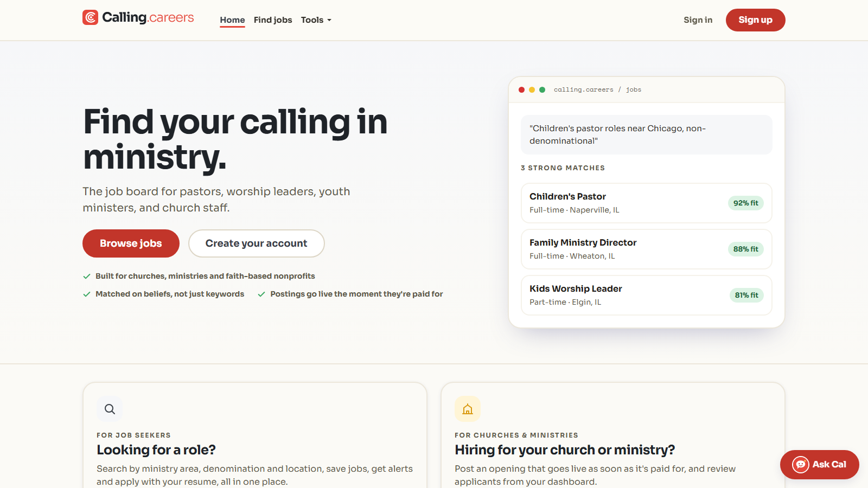Click the Ask Cal chat bubble icon

coord(801,465)
